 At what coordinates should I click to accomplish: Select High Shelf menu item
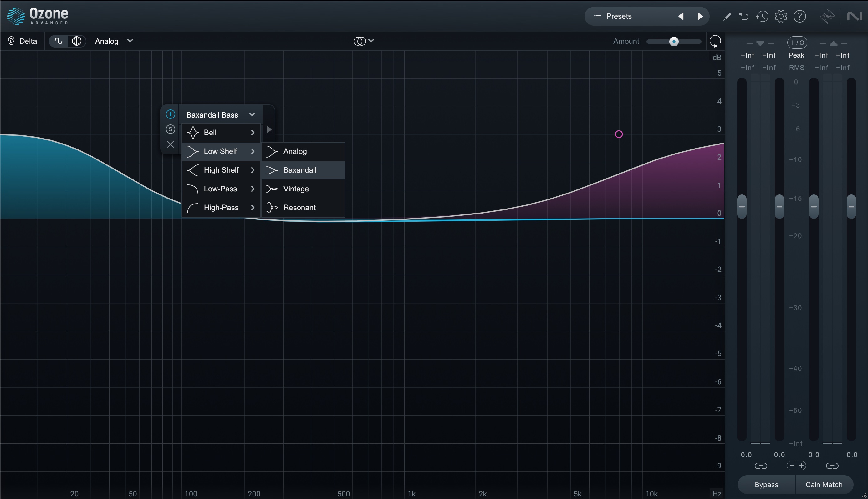tap(221, 170)
